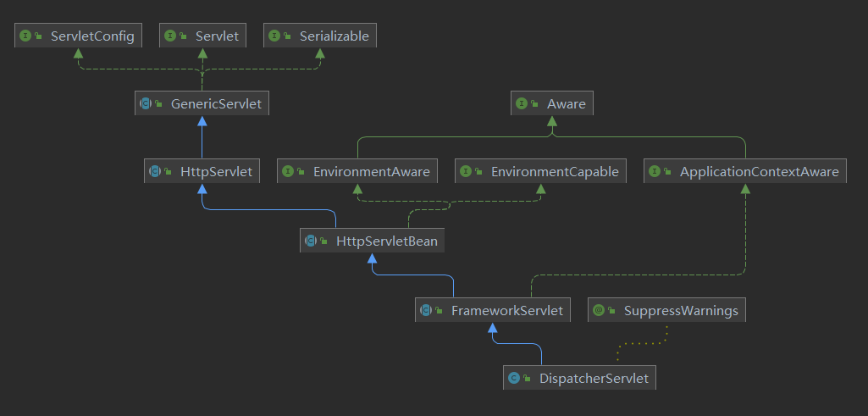Select the Aware node label
This screenshot has width=868, height=416.
[567, 103]
